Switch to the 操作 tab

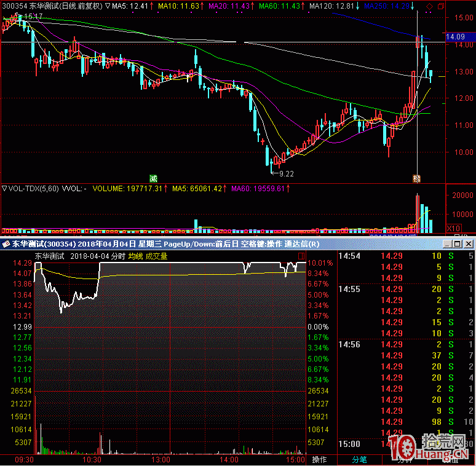pyautogui.click(x=319, y=460)
